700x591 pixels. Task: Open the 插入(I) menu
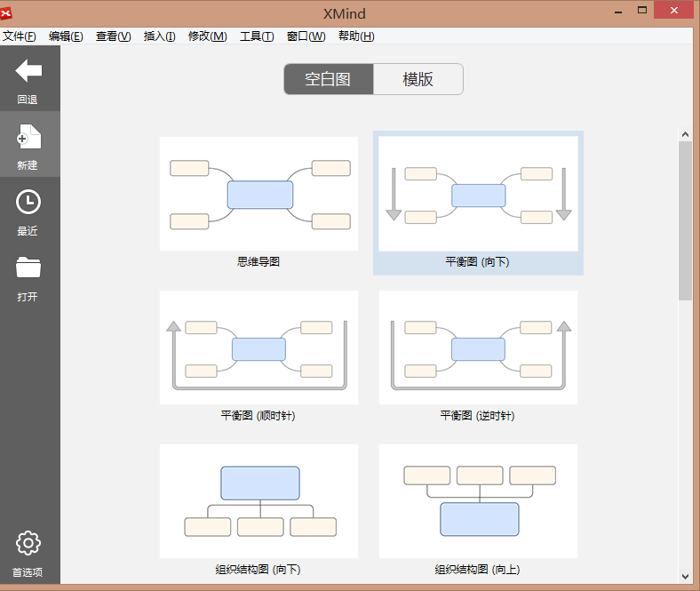point(159,36)
